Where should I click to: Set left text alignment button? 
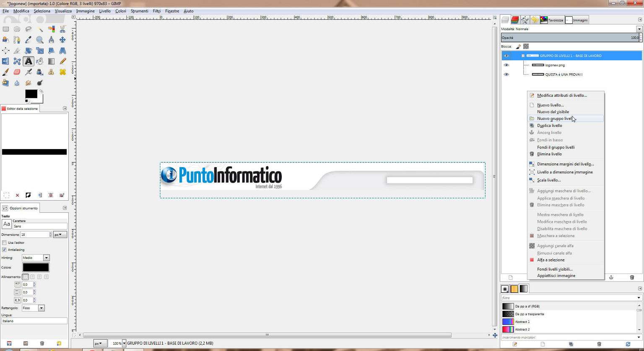pos(26,277)
